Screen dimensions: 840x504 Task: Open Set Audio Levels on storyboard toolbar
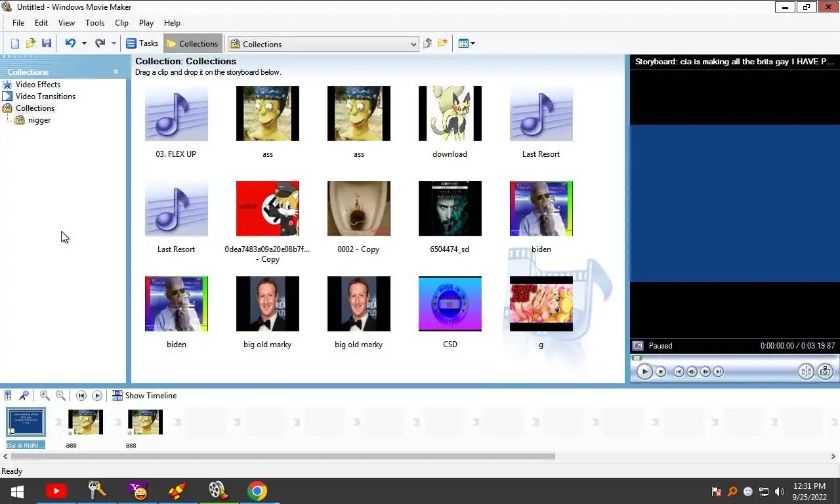(x=8, y=396)
